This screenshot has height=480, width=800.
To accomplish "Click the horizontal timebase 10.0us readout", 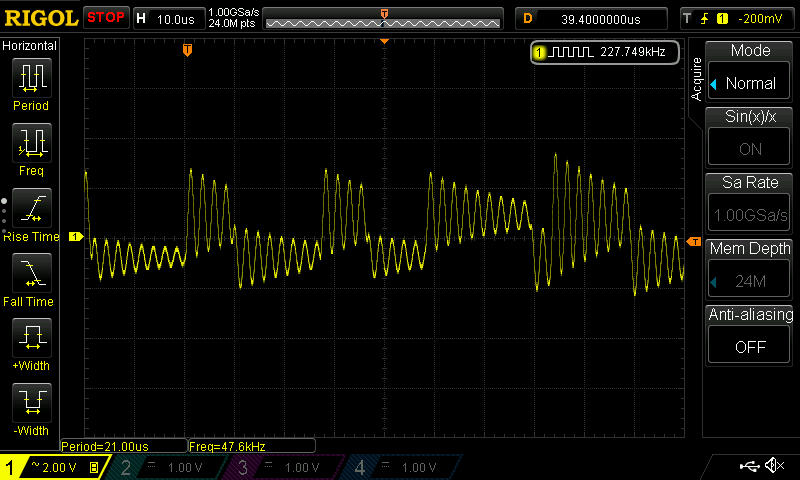I will point(176,19).
